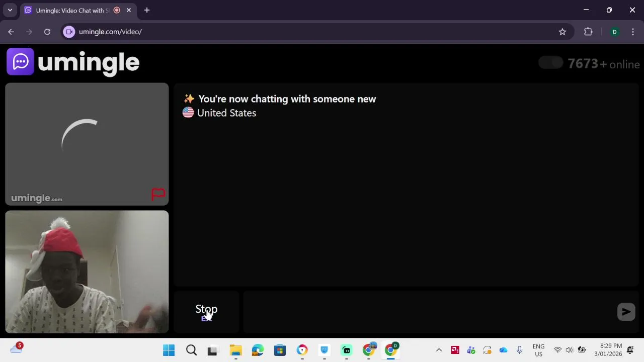Show hidden system tray icons
644x362 pixels.
439,350
